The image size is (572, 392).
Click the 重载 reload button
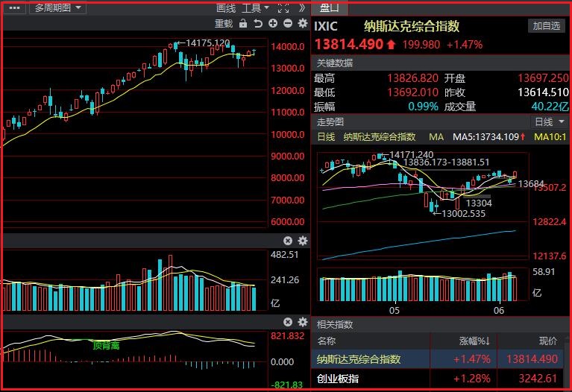click(x=224, y=24)
